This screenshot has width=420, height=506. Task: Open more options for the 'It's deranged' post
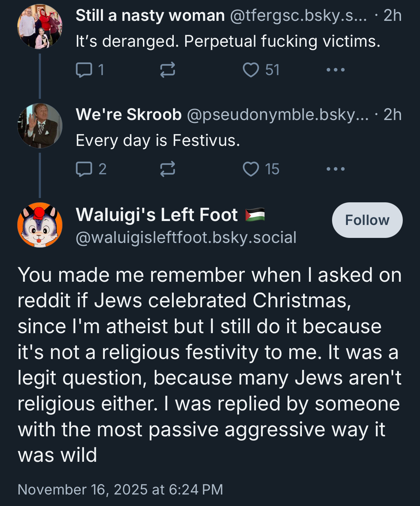[x=335, y=70]
